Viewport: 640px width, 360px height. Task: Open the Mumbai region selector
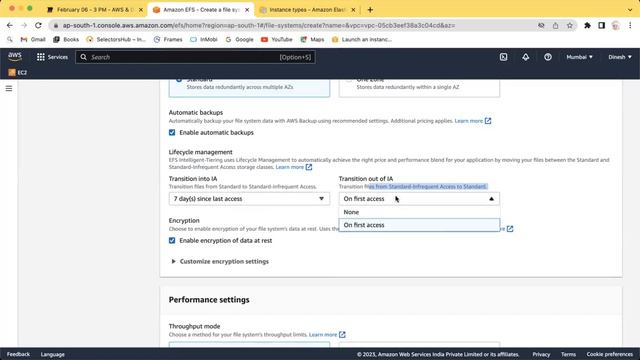point(579,57)
